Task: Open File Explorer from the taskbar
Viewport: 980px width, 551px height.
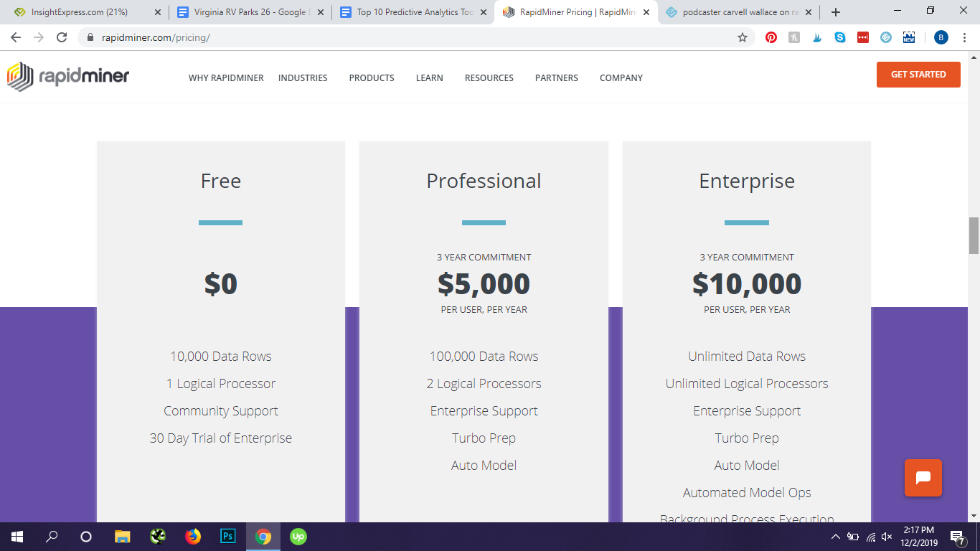Action: (x=123, y=536)
